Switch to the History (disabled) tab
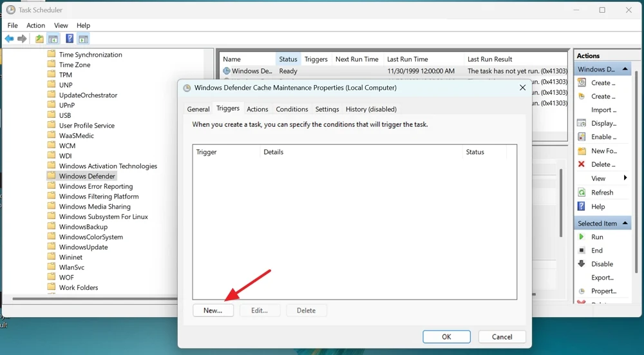The width and height of the screenshot is (644, 355). click(x=372, y=110)
